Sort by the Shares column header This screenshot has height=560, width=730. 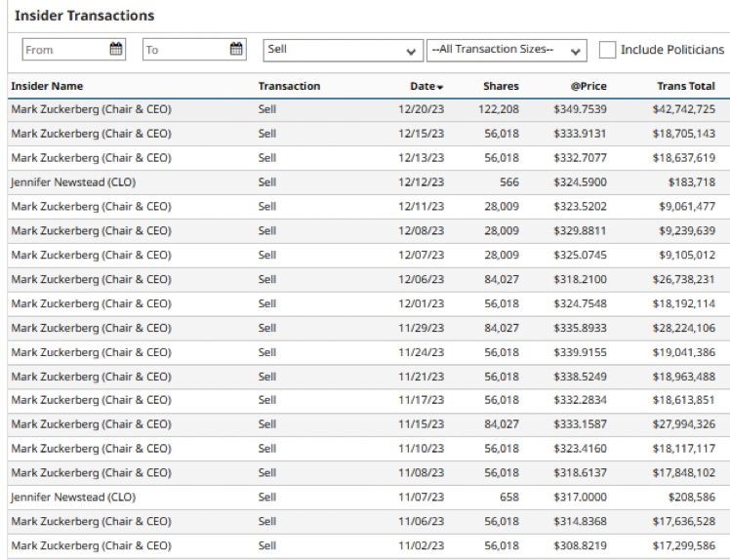coord(501,86)
